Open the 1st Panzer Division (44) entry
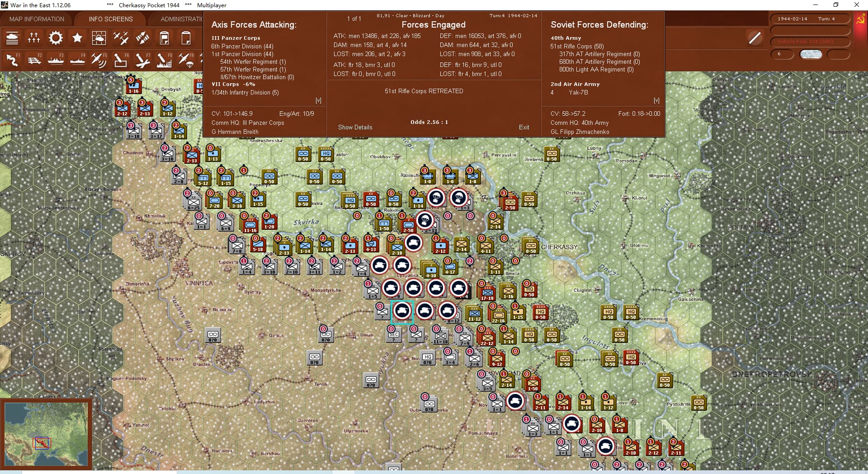 tap(242, 54)
